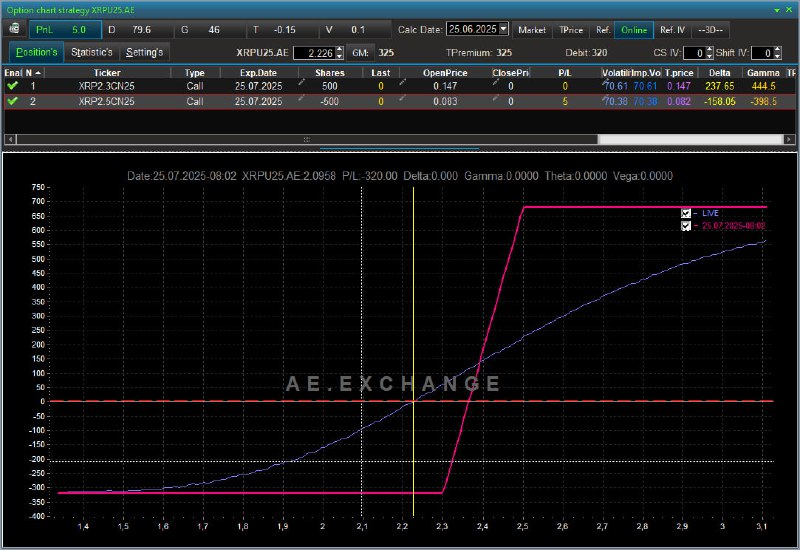The image size is (800, 550).
Task: Decrease CS IV value with down stepper
Action: pyautogui.click(x=709, y=56)
